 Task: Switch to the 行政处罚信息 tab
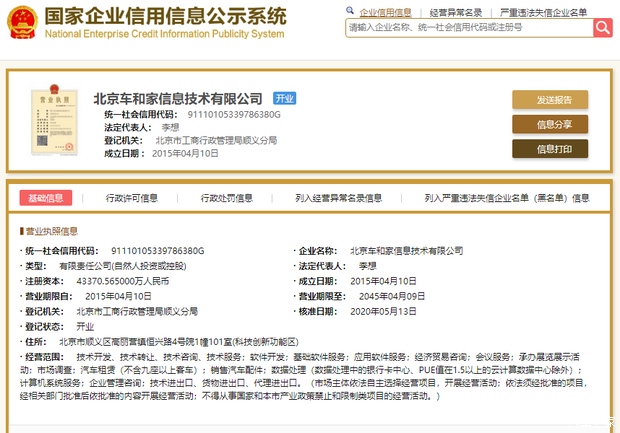point(227,198)
